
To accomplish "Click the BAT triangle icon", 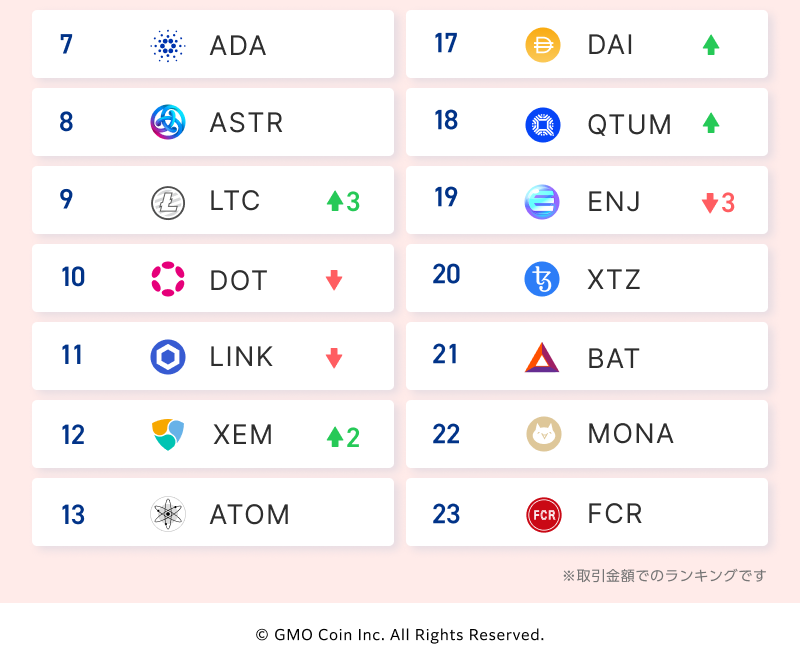I will click(x=543, y=357).
